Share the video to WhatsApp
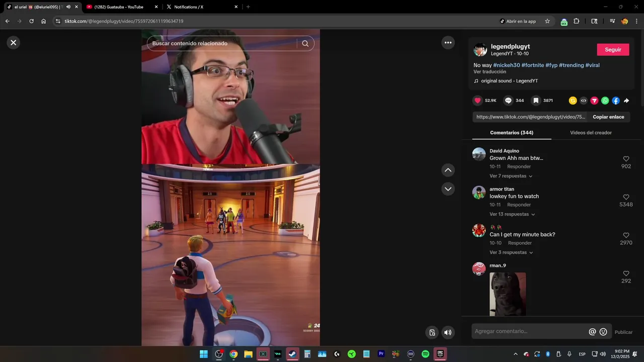644x362 pixels. [605, 101]
